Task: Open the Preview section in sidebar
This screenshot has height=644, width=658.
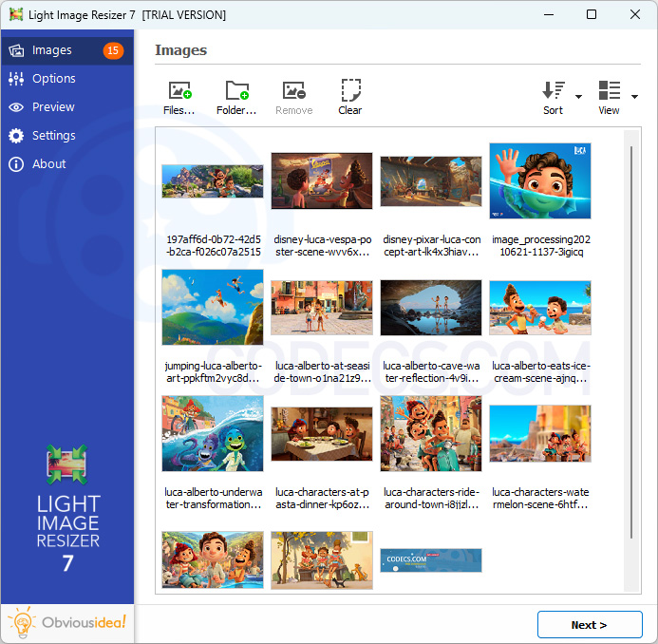Action: pyautogui.click(x=67, y=107)
